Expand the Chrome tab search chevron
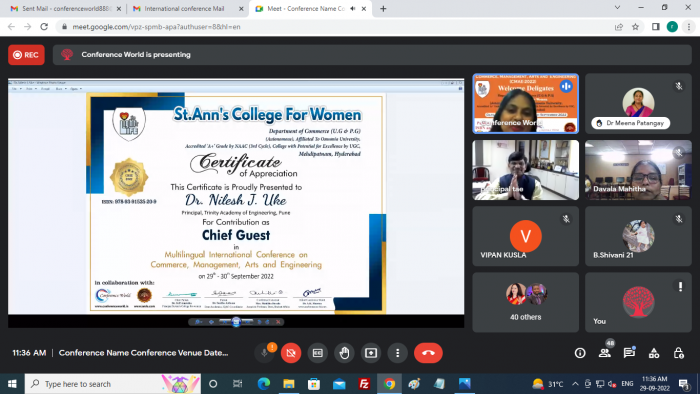Image resolution: width=700 pixels, height=394 pixels. point(617,8)
